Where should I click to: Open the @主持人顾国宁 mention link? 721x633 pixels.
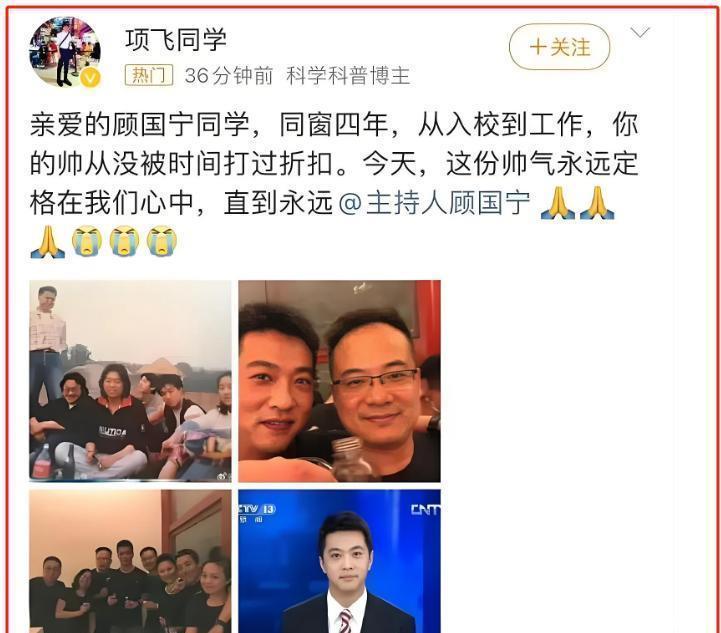(x=434, y=203)
